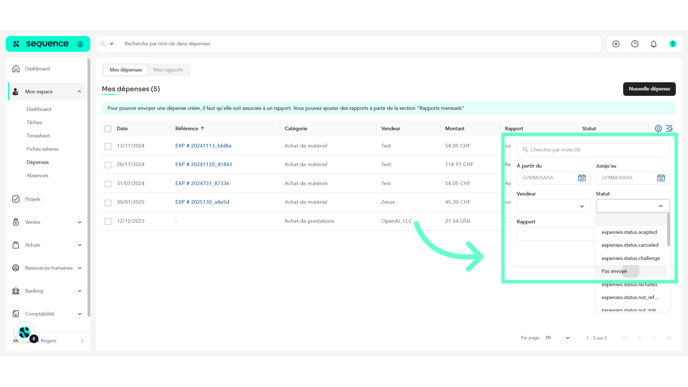Expand the Ventes menu chevron
Image resolution: width=688 pixels, height=387 pixels.
(x=79, y=222)
